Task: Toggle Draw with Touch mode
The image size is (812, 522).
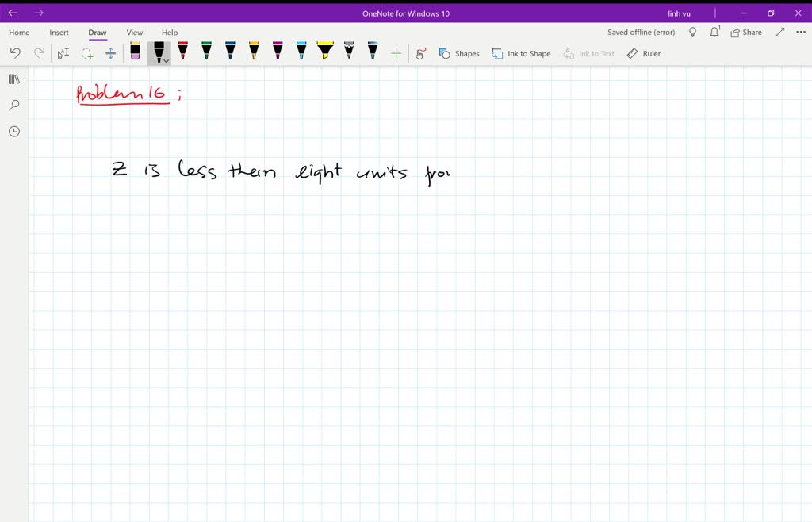Action: tap(421, 53)
